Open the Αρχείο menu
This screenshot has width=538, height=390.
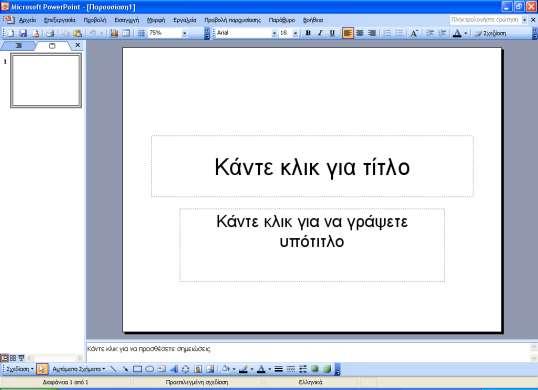(x=27, y=20)
